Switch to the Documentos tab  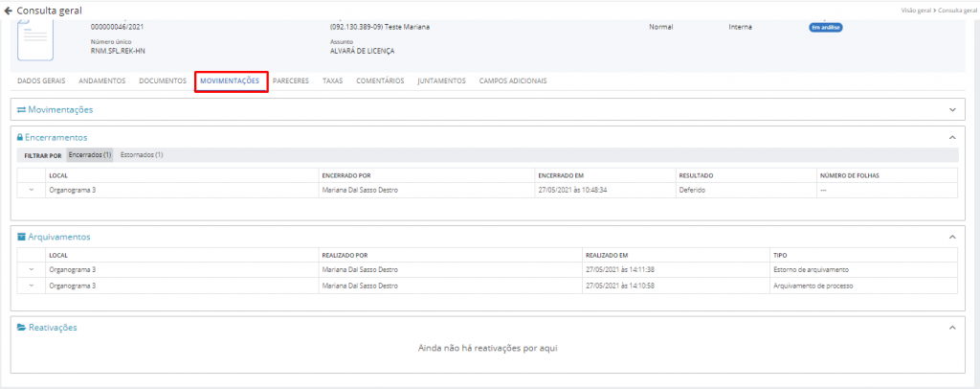tap(162, 81)
